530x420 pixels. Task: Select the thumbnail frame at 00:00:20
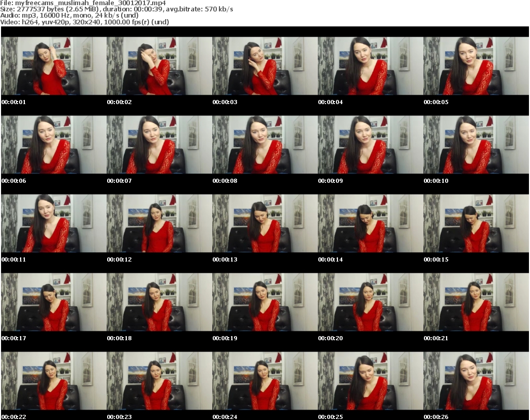pos(370,302)
